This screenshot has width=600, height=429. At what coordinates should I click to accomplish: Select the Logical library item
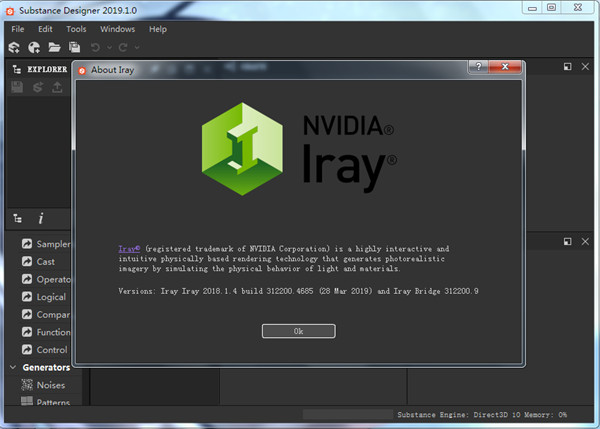[44, 297]
